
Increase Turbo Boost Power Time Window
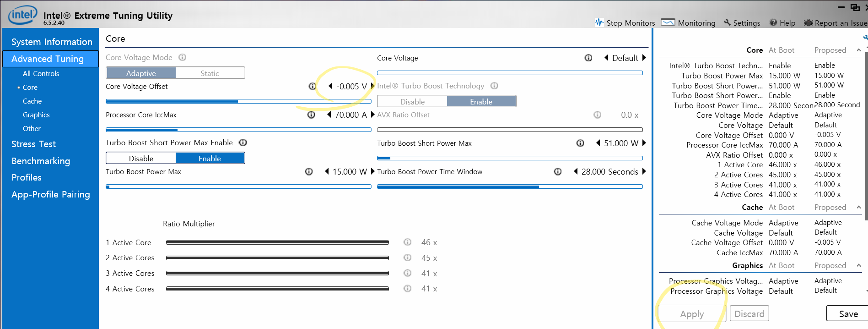[644, 171]
